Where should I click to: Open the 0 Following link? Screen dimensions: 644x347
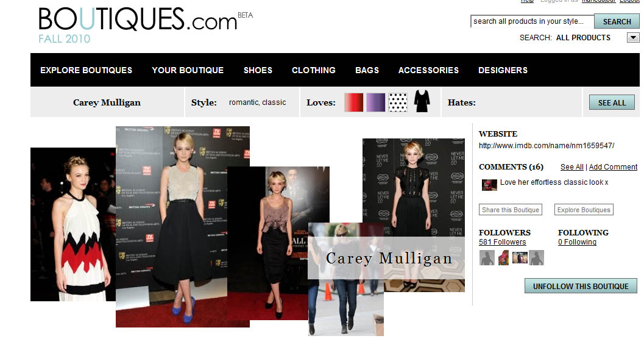(x=577, y=242)
